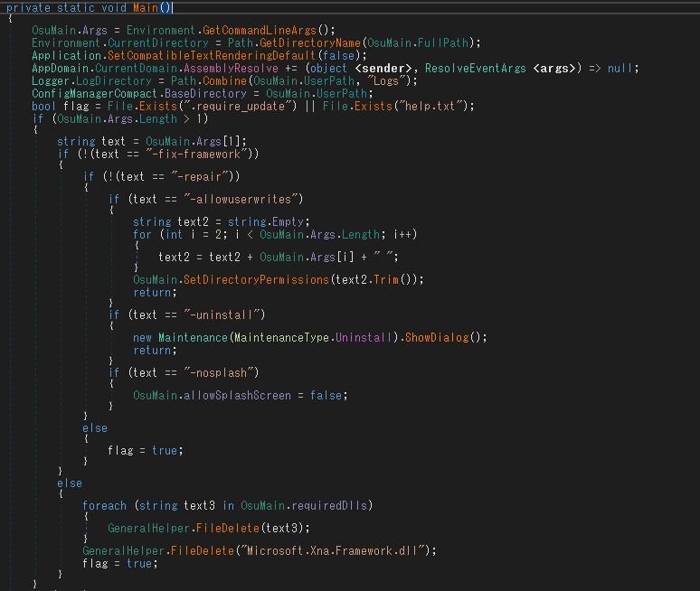Click the 'Application' class name
Image resolution: width=700 pixels, height=591 pixels.
coord(67,56)
